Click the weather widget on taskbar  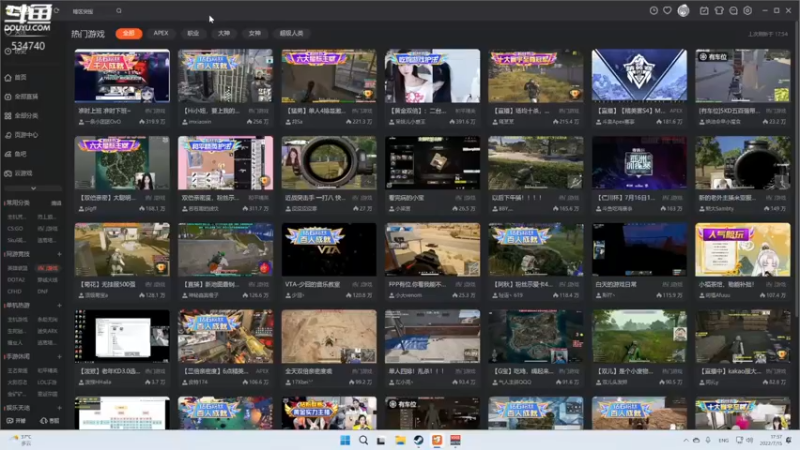pyautogui.click(x=22, y=440)
